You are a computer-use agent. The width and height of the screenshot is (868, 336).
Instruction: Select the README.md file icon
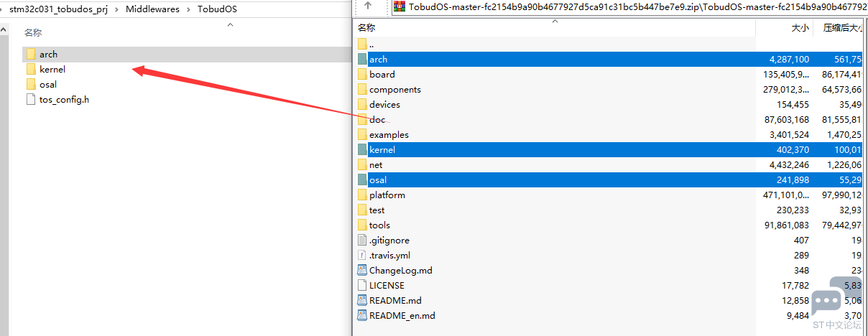click(362, 300)
